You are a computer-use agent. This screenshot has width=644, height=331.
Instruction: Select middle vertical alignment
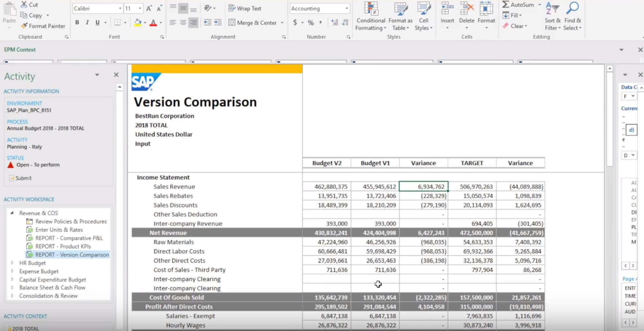[x=183, y=8]
